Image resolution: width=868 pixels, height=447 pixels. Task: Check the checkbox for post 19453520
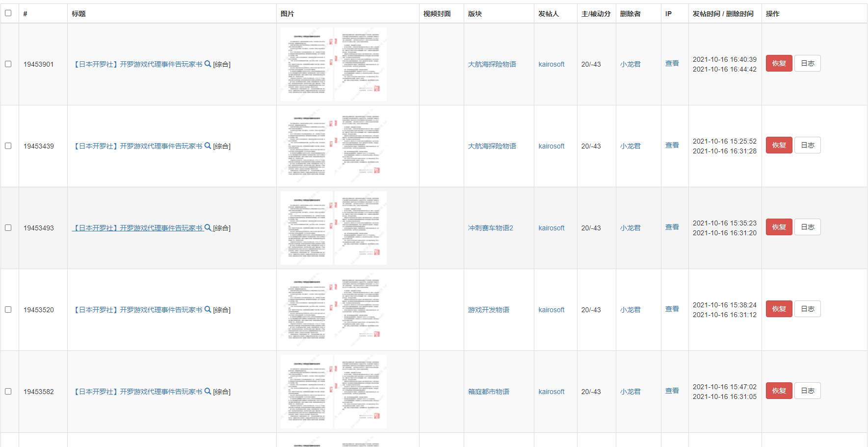tap(8, 309)
